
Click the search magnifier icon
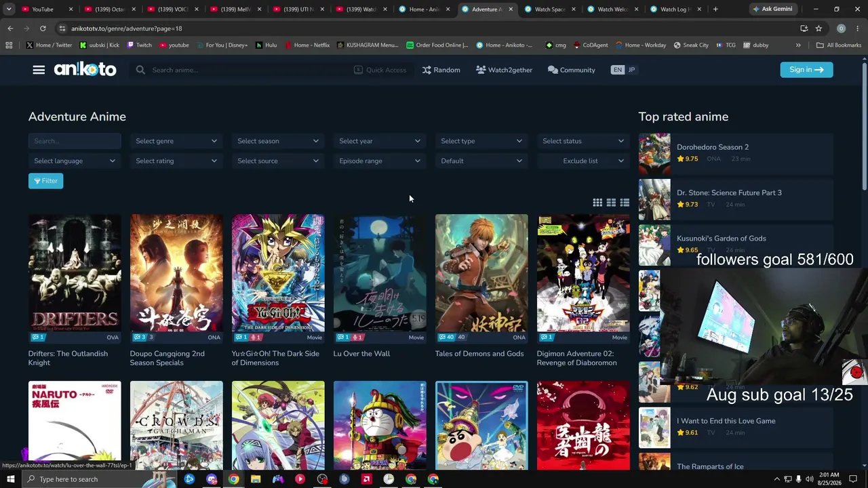pos(140,70)
